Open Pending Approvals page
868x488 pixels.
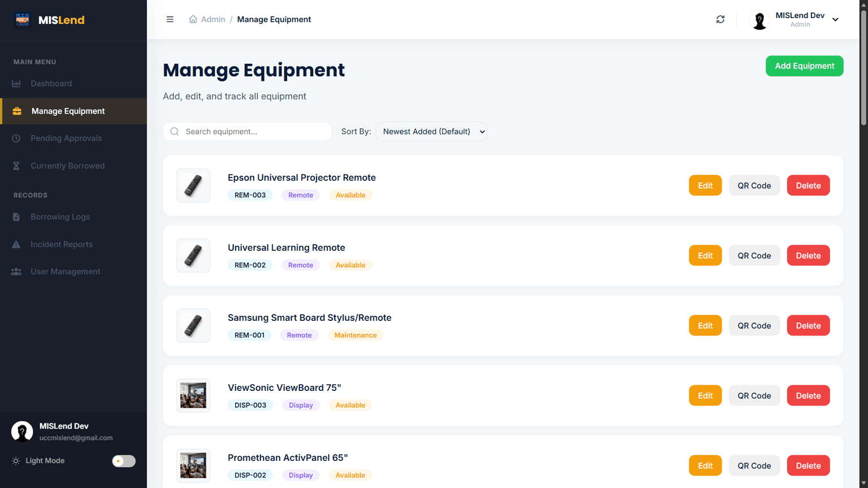(x=73, y=138)
